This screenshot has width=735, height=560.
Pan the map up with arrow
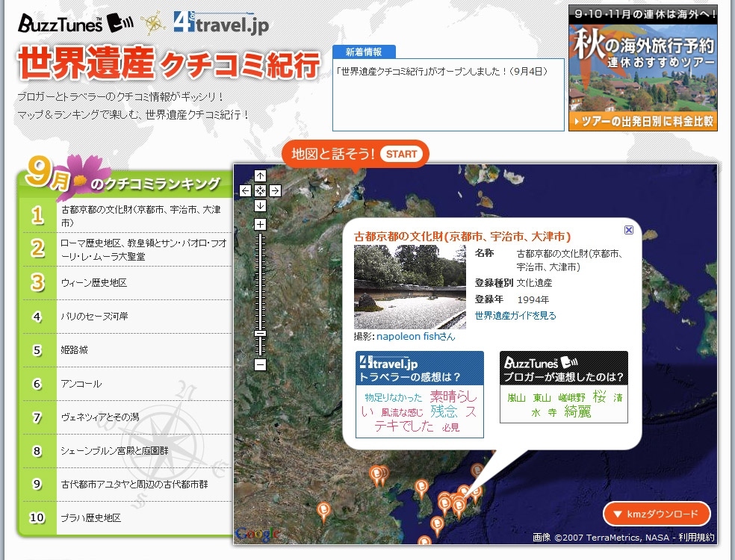260,175
